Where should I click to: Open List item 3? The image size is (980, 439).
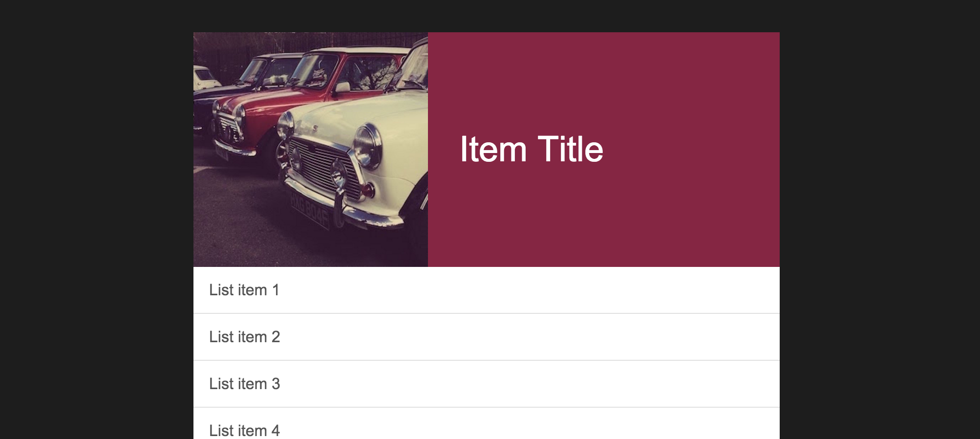(244, 384)
